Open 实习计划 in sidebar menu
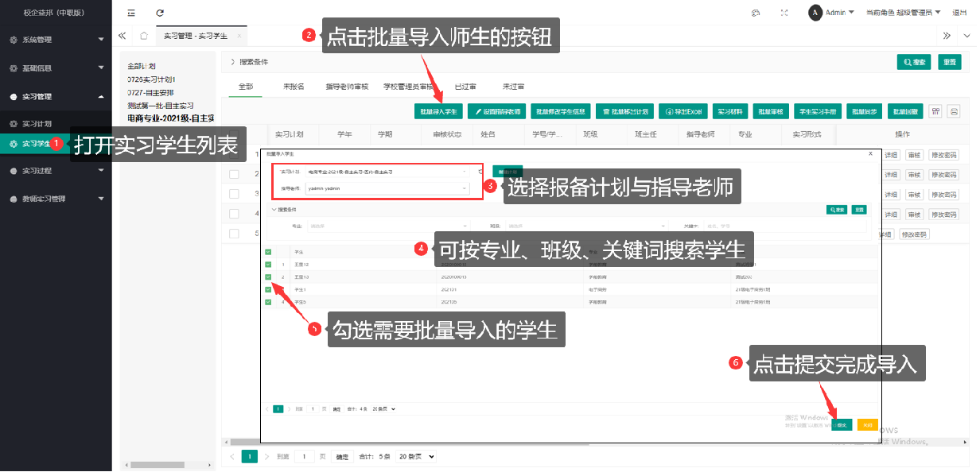Viewport: 980px width, 472px height. click(37, 124)
